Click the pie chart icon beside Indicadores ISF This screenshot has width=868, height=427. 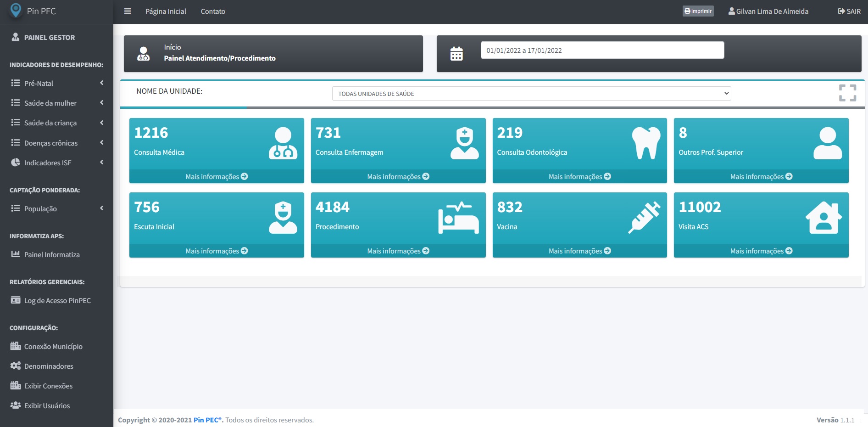pos(16,163)
